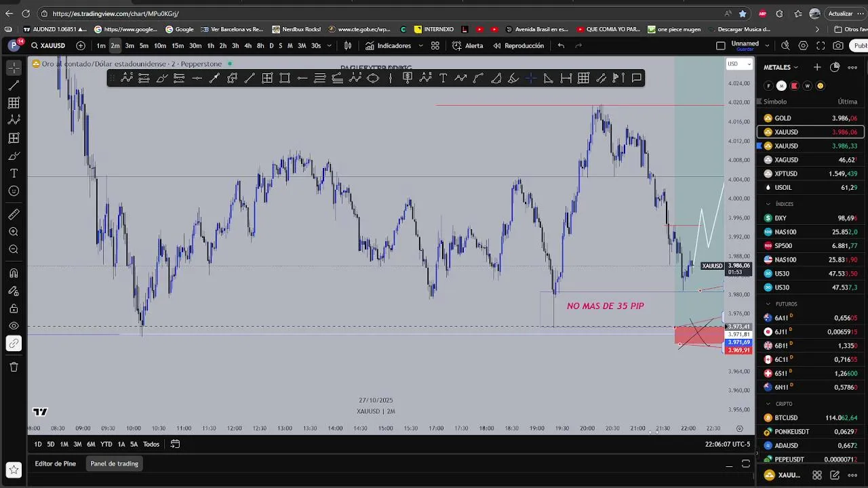
Task: Expand the METALES watchlist dropdown
Action: [x=781, y=67]
